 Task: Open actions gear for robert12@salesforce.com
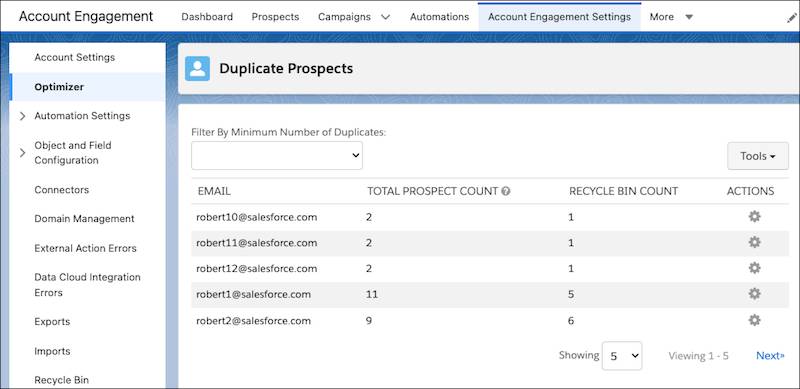[754, 268]
